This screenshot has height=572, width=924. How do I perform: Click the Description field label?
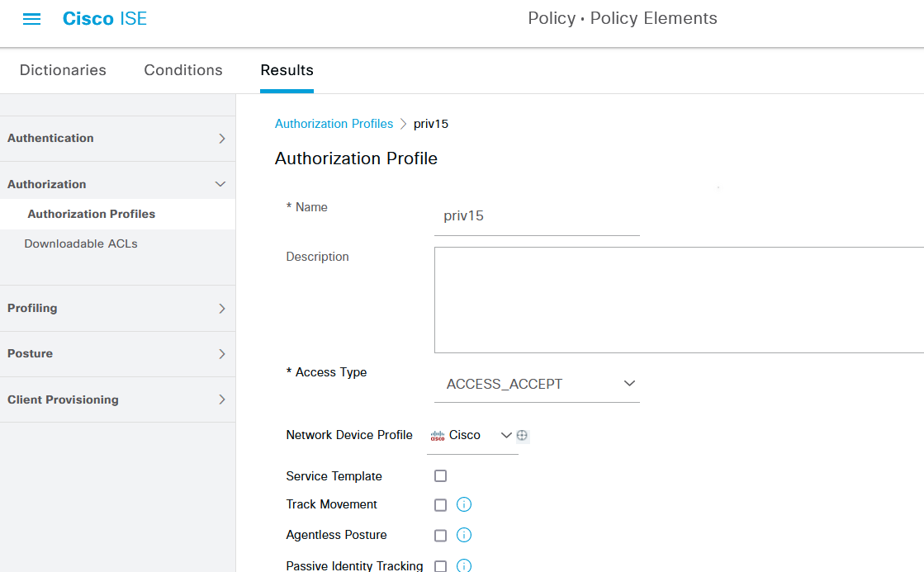[x=317, y=257]
